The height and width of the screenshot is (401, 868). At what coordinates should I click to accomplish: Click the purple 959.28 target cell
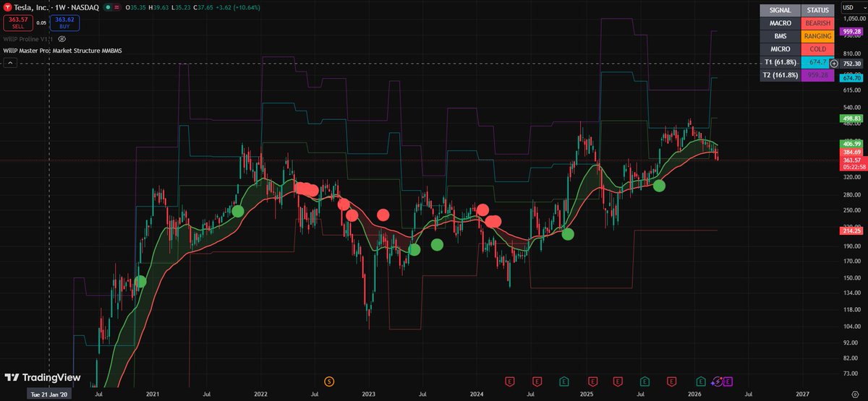coord(817,75)
